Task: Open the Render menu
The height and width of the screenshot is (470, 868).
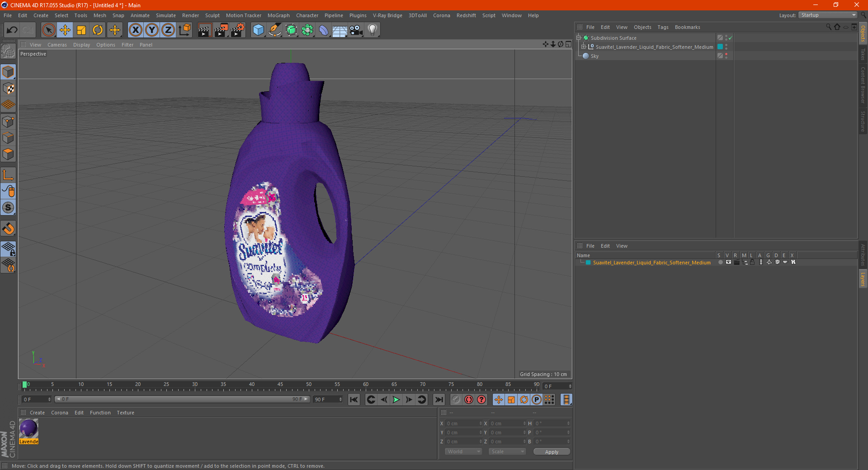Action: (x=190, y=15)
